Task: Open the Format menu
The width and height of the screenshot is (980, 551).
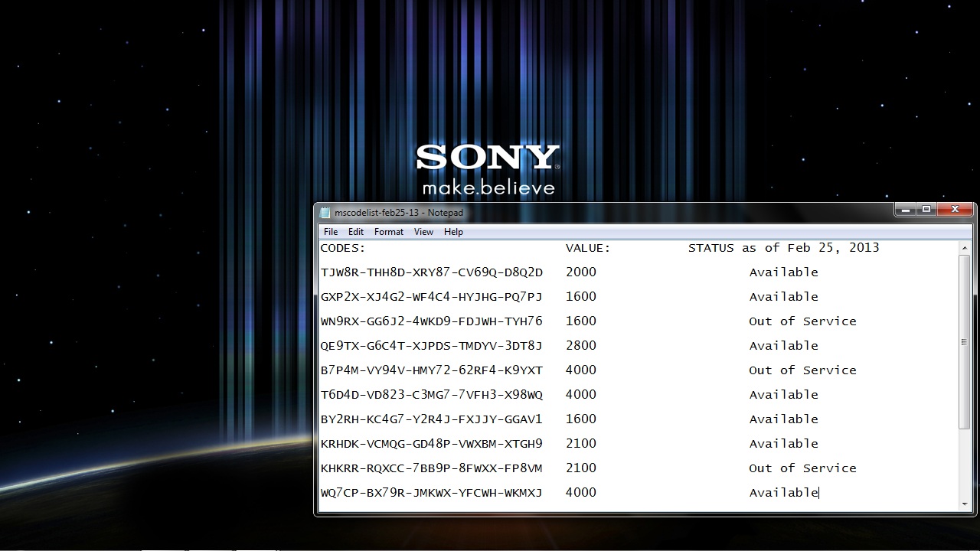Action: pyautogui.click(x=389, y=232)
